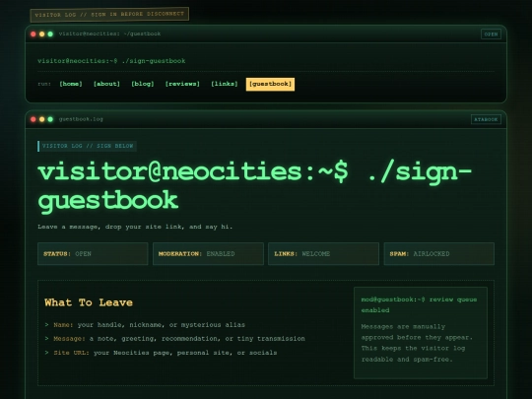Image resolution: width=532 pixels, height=399 pixels.
Task: Open the [links] nav link
Action: pyautogui.click(x=225, y=84)
